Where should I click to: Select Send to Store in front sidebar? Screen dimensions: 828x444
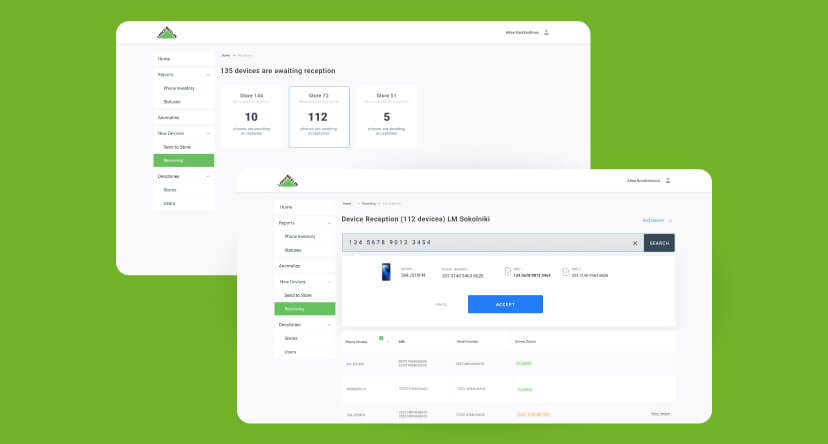click(298, 295)
